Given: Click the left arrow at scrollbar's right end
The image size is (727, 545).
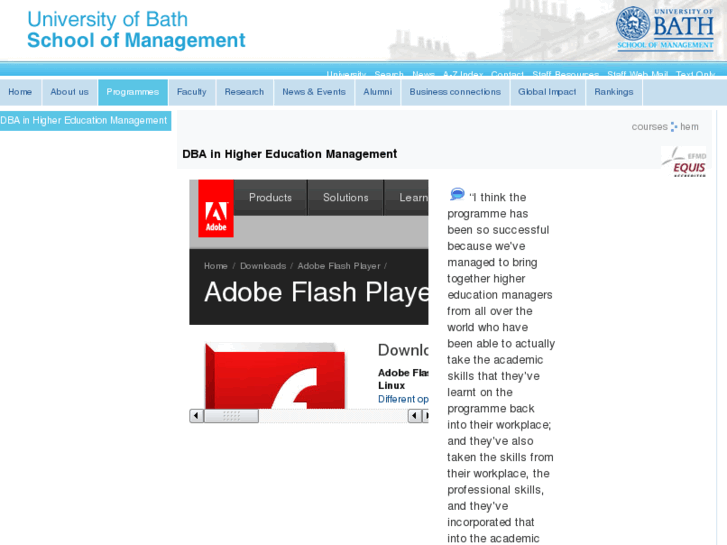Looking at the screenshot, I should 414,416.
